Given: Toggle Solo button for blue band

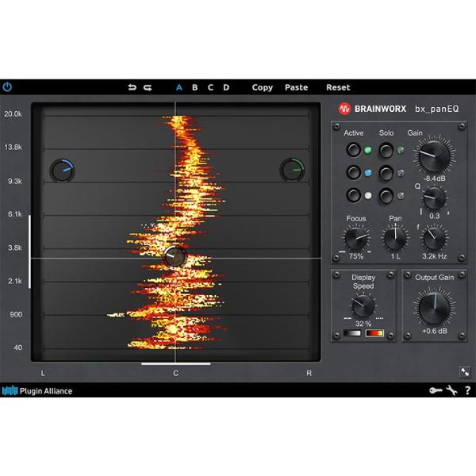Looking at the screenshot, I should [x=386, y=173].
